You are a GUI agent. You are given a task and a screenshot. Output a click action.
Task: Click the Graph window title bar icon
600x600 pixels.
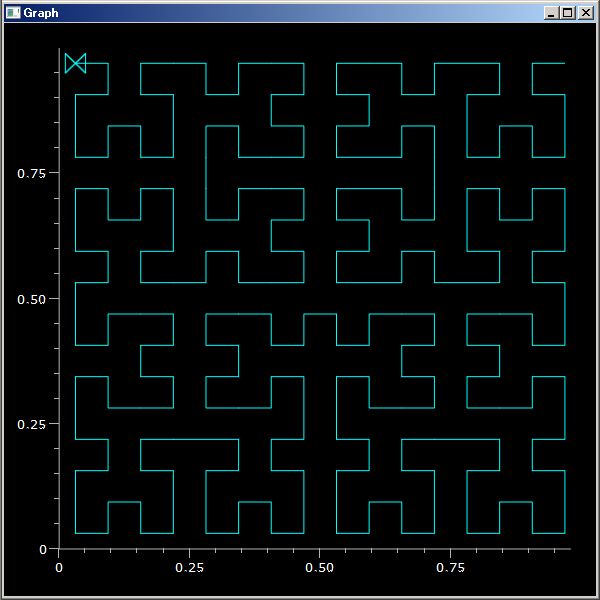[x=13, y=13]
